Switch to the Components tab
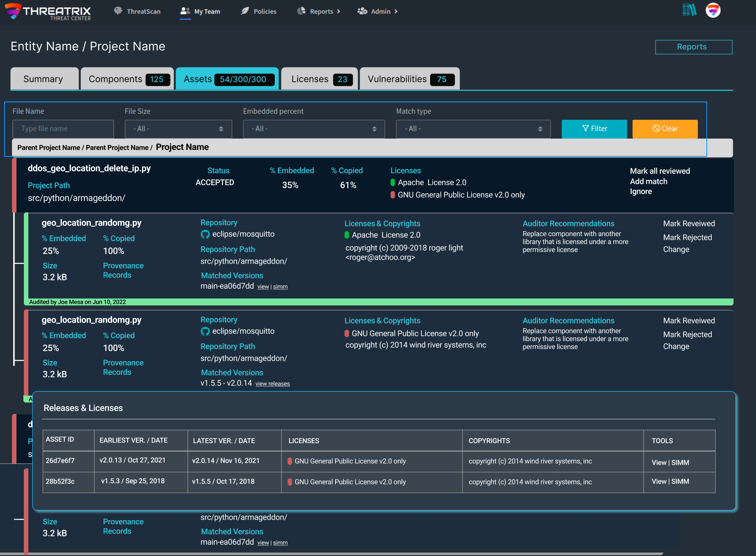This screenshot has height=556, width=756. pyautogui.click(x=127, y=79)
